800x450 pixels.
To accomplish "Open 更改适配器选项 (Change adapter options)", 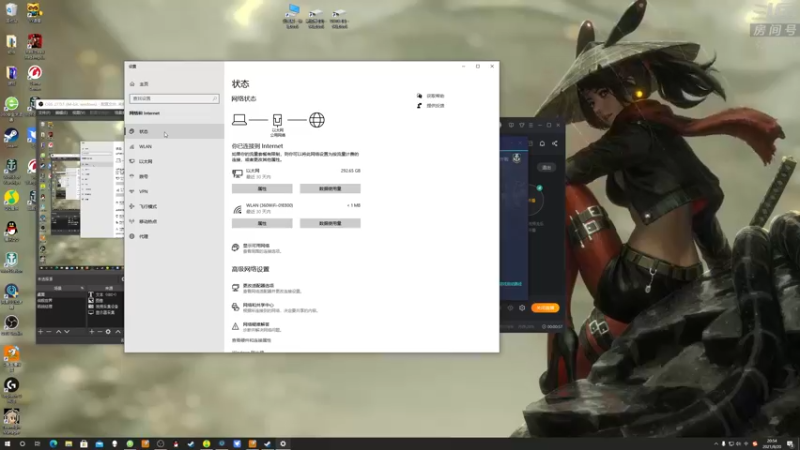I will 266,288.
